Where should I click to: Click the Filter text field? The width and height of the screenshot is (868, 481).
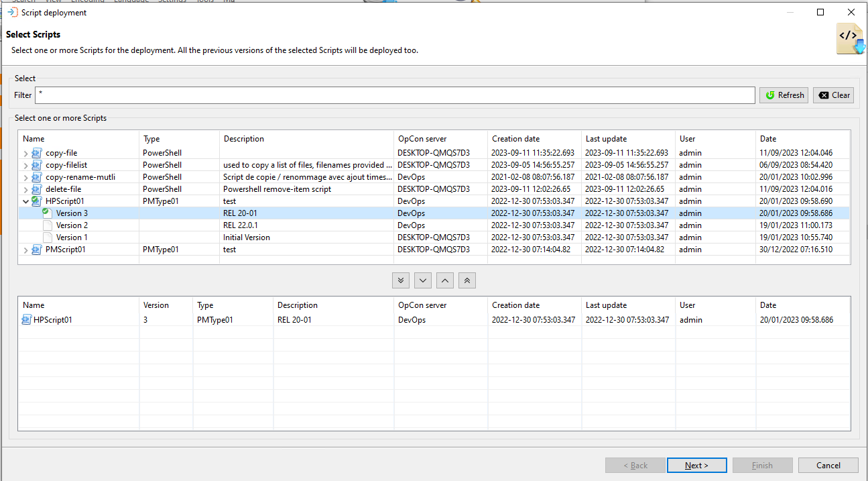tap(395, 95)
